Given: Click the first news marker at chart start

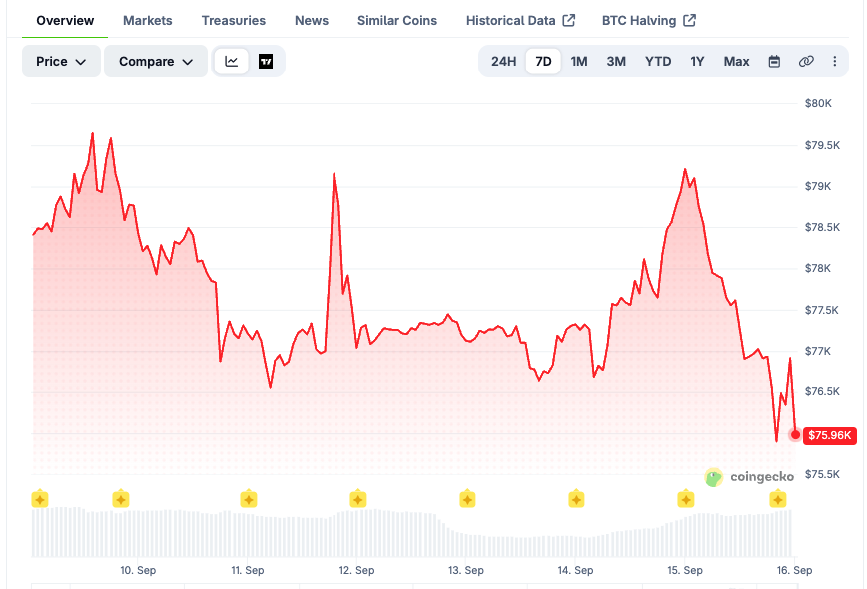Looking at the screenshot, I should pyautogui.click(x=40, y=499).
